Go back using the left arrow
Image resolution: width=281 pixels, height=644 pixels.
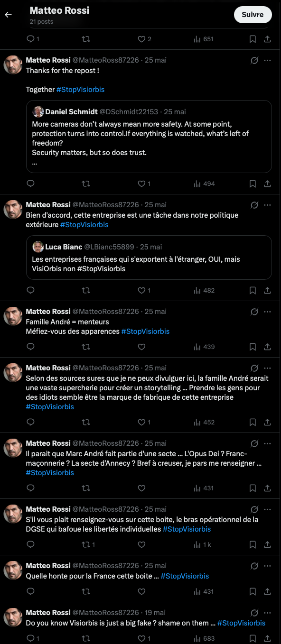(8, 15)
